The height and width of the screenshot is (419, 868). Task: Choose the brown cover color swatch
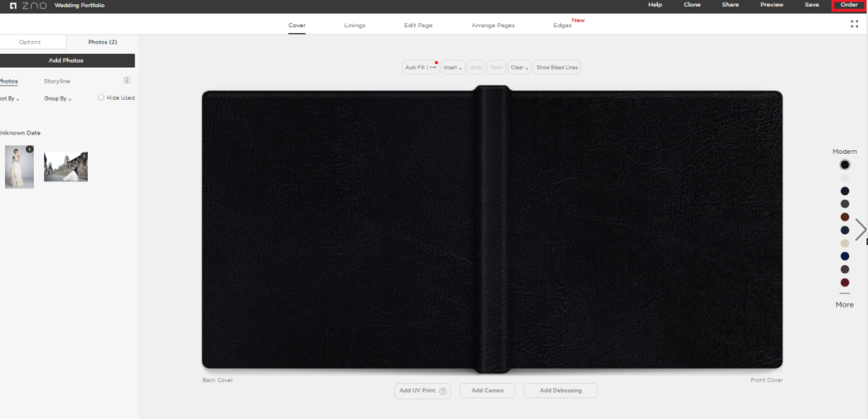point(845,217)
